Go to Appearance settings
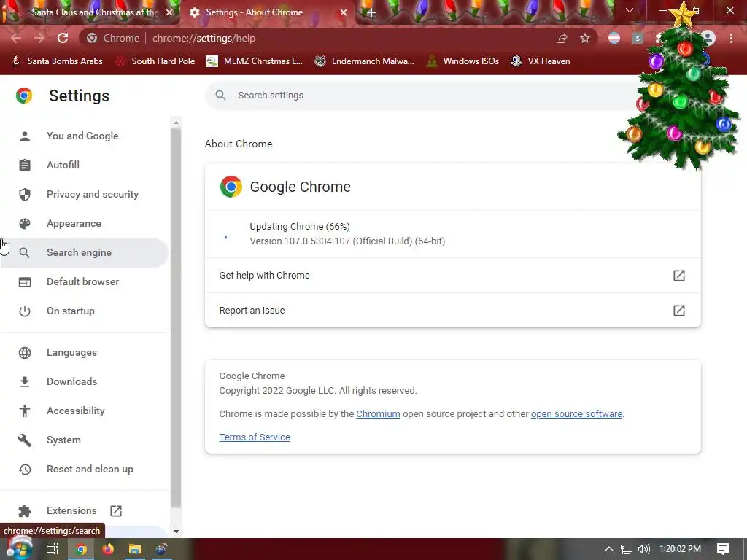 coord(74,223)
